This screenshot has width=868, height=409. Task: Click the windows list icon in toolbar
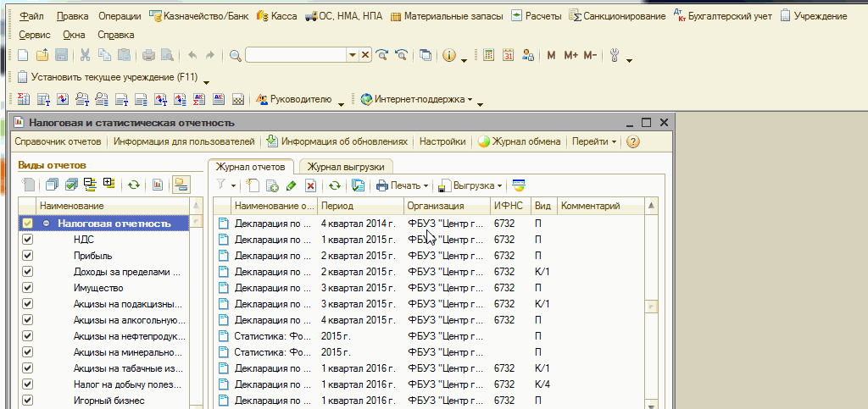(426, 55)
